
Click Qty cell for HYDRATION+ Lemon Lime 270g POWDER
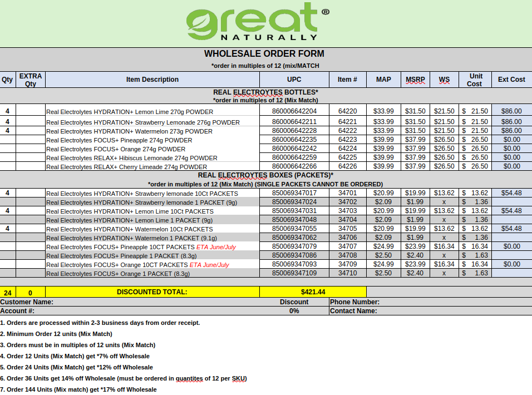pyautogui.click(x=8, y=111)
